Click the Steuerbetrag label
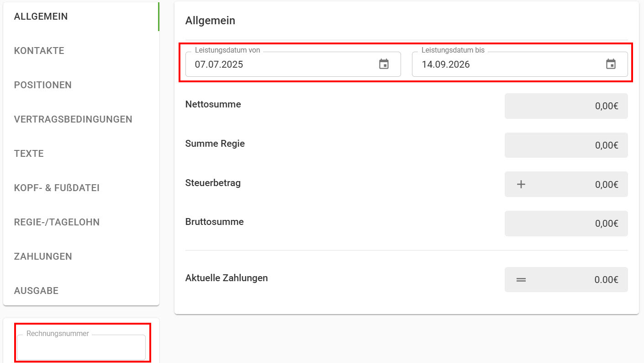The image size is (644, 363). point(213,183)
